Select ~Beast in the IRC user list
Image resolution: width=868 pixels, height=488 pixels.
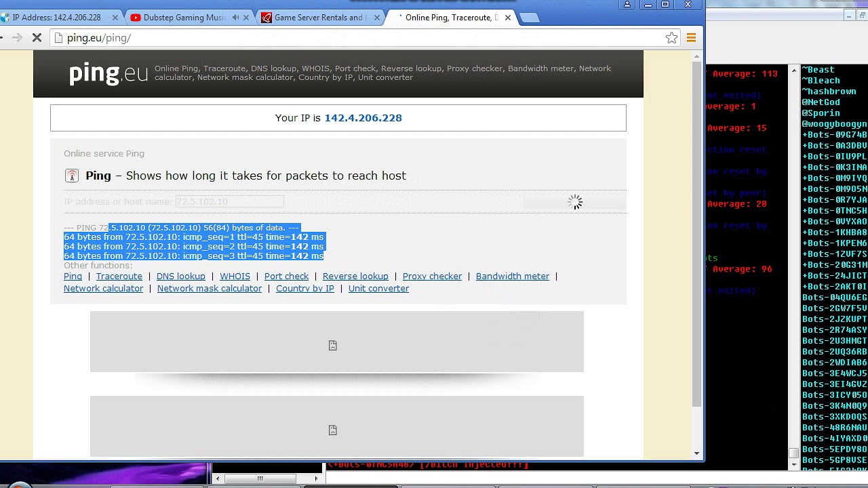(818, 70)
